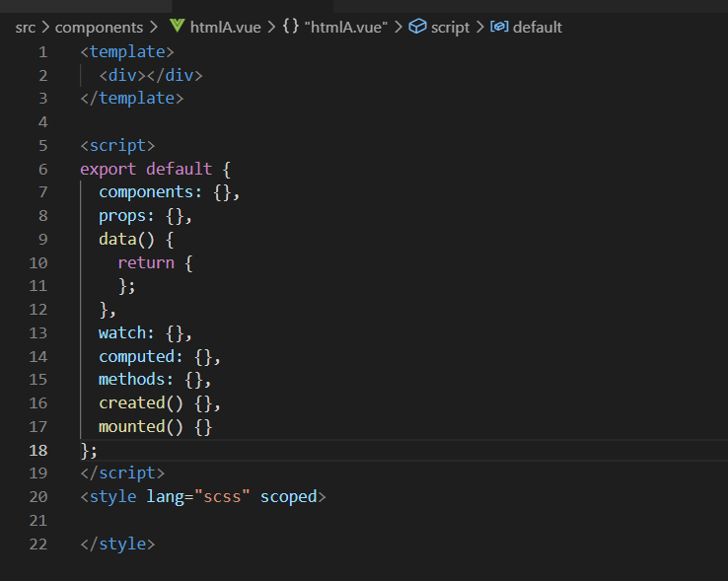This screenshot has height=581, width=728.
Task: Click line number 10 in gutter
Action: click(38, 262)
